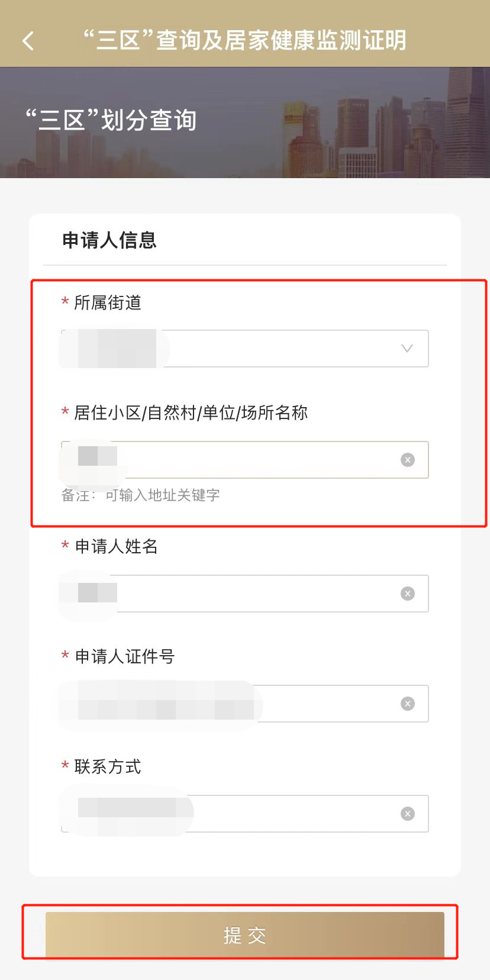Click the 联系方式 field label

coord(108,767)
